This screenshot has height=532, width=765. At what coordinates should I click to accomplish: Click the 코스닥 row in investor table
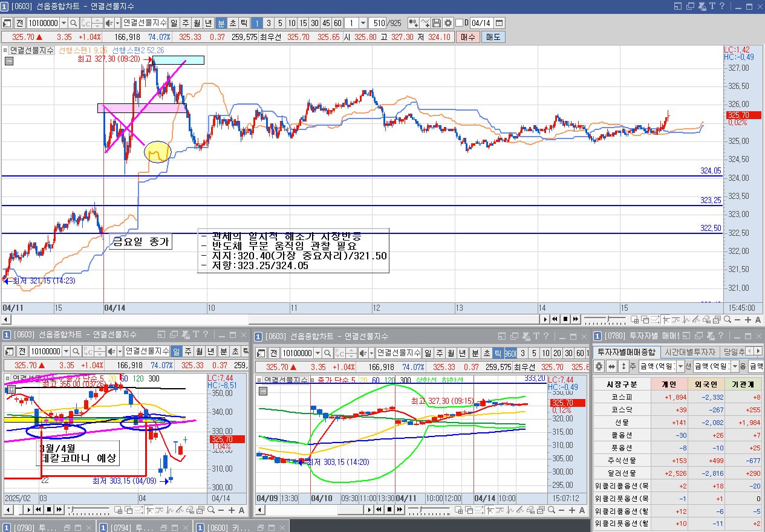click(679, 410)
